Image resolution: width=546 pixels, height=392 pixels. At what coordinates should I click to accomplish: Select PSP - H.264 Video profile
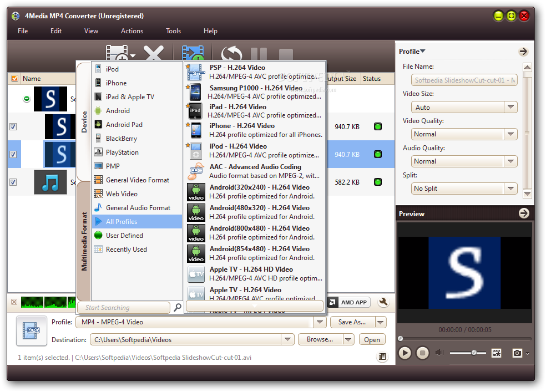(x=255, y=72)
